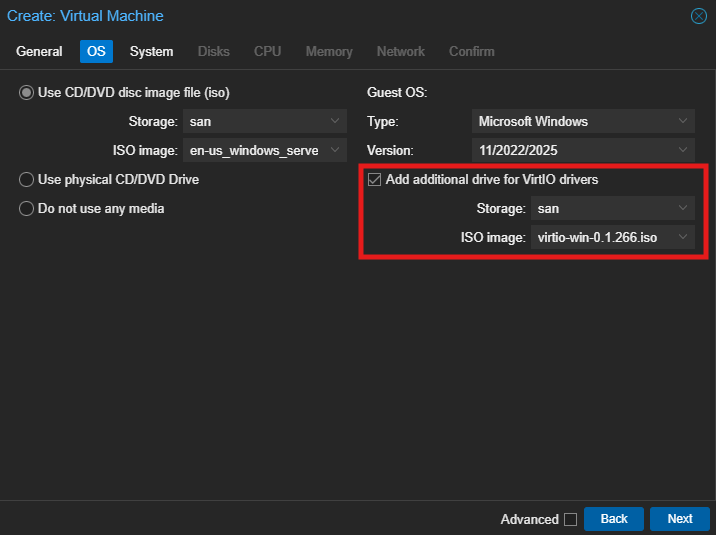The width and height of the screenshot is (716, 535).
Task: Open the VirtIO drive Storage dropdown
Action: pyautogui.click(x=683, y=208)
